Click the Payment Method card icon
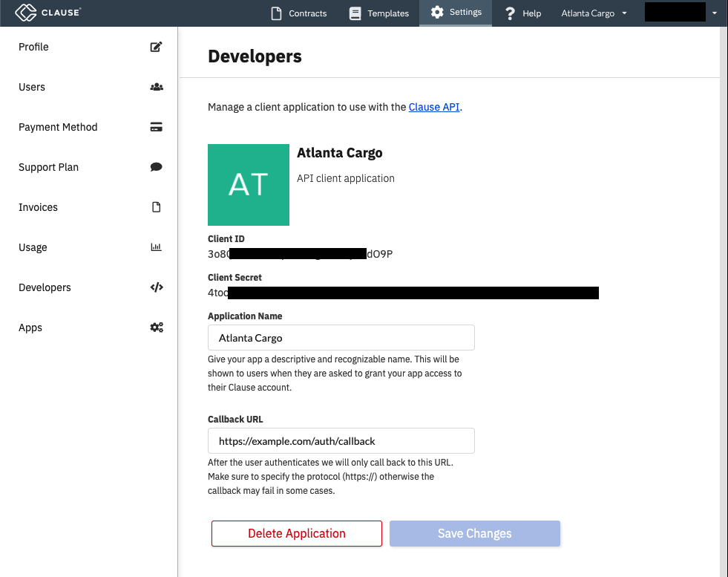Image resolution: width=728 pixels, height=577 pixels. [x=156, y=127]
